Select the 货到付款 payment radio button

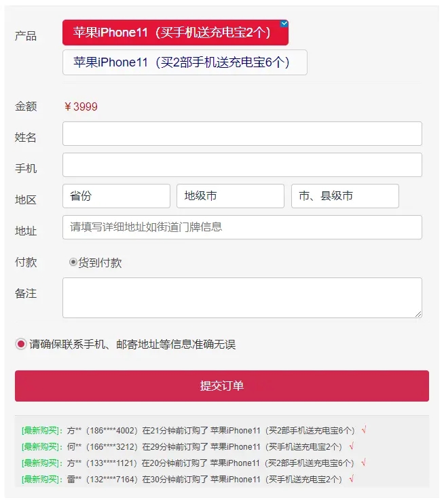click(73, 263)
